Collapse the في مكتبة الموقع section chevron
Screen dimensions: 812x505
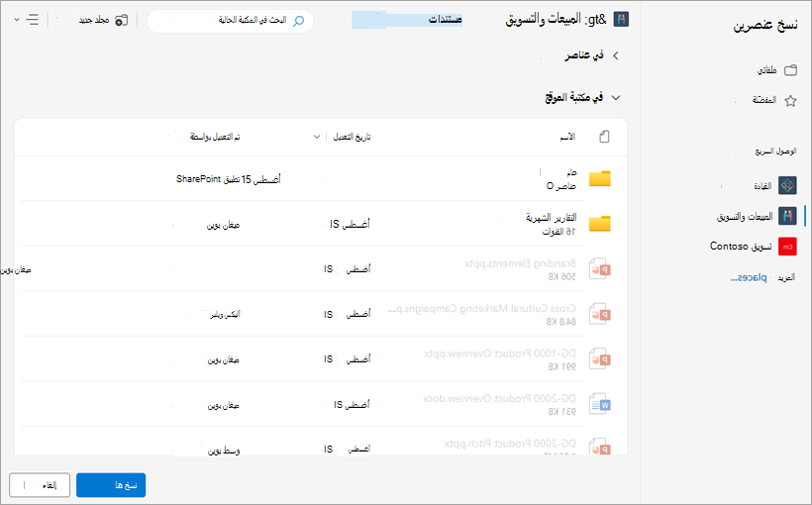pos(616,97)
